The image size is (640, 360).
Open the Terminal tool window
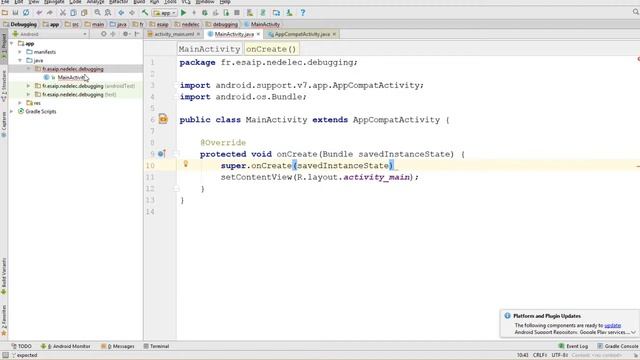coord(156,346)
